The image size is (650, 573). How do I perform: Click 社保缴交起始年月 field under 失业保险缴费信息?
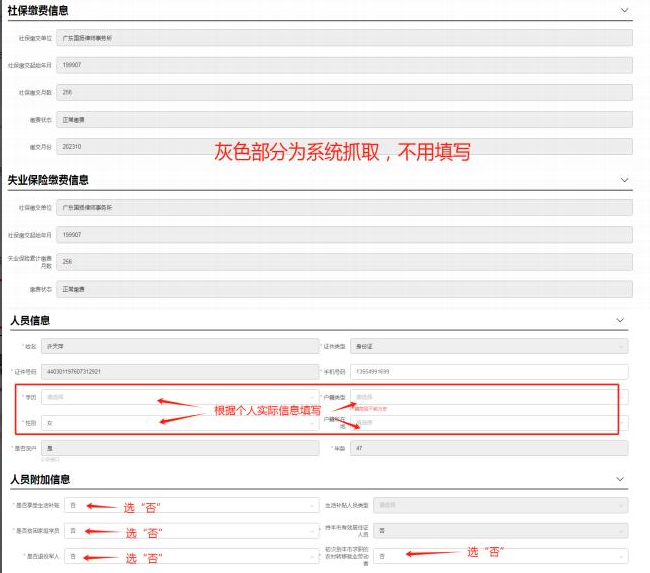[344, 235]
